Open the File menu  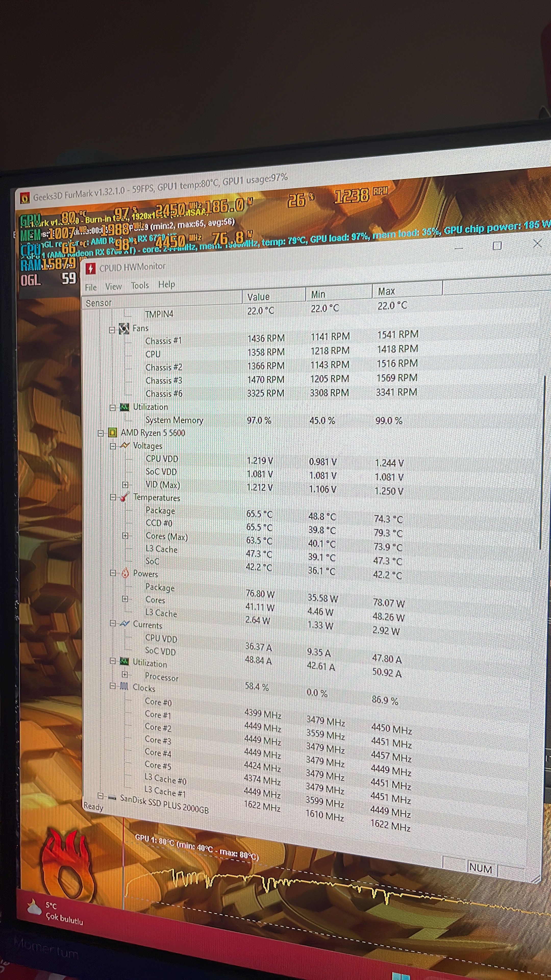pos(91,287)
